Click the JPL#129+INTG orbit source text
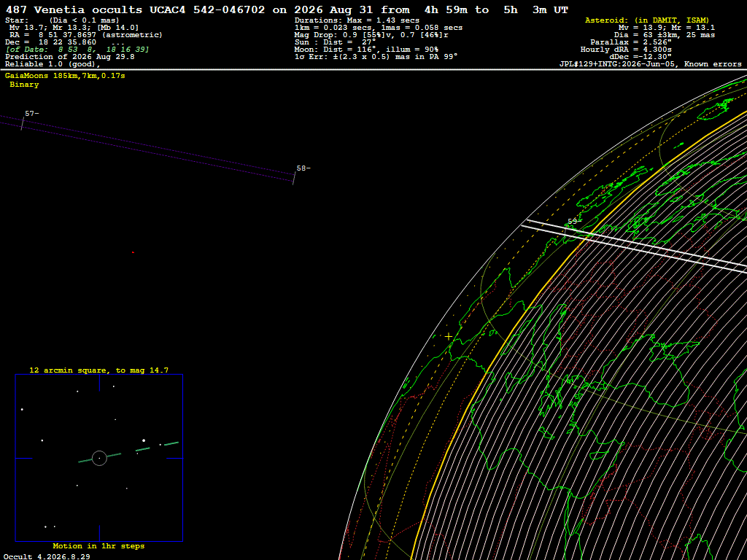 pos(650,64)
